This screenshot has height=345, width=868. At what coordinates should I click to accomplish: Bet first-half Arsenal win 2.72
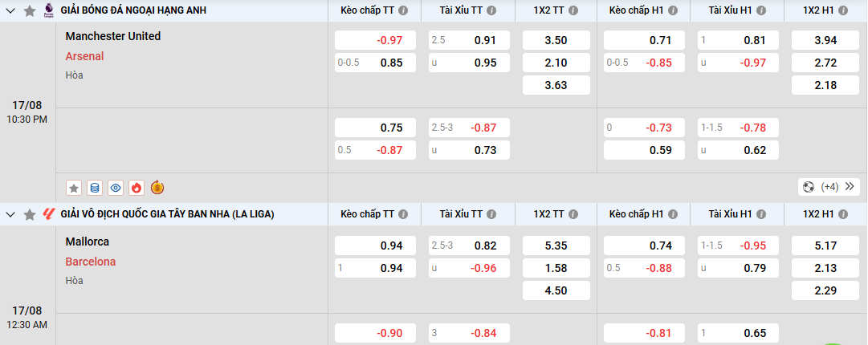click(825, 63)
